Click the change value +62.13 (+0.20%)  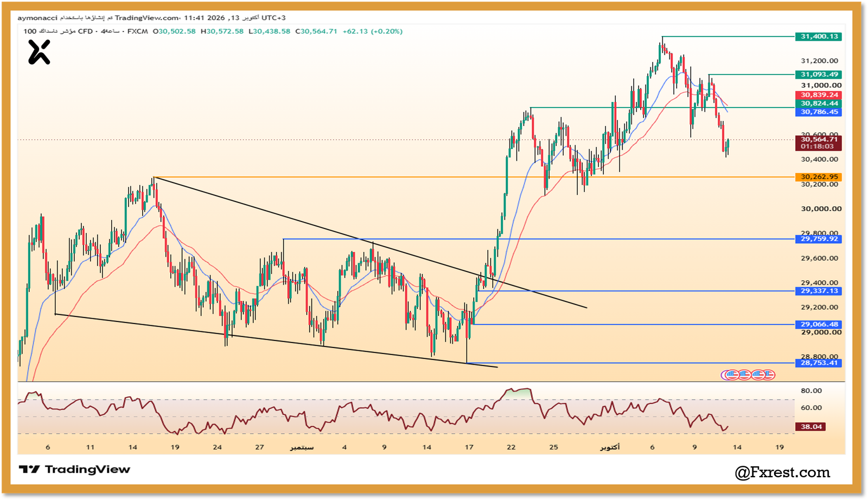373,31
